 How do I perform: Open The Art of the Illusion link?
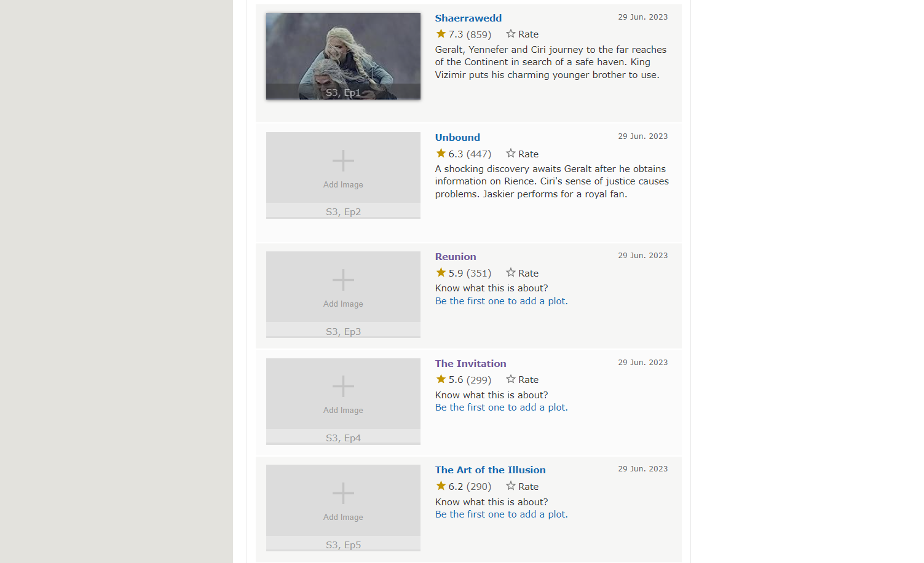pyautogui.click(x=490, y=470)
